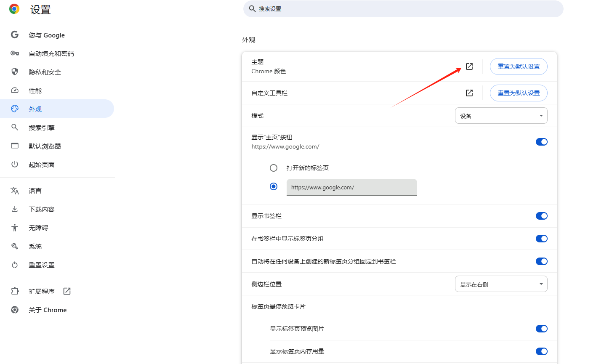Open 系统 settings section

57,246
